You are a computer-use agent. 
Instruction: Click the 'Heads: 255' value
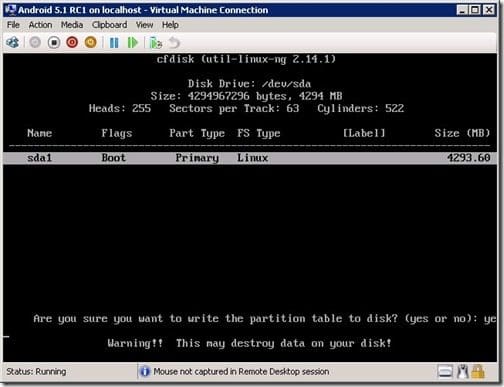pyautogui.click(x=120, y=108)
